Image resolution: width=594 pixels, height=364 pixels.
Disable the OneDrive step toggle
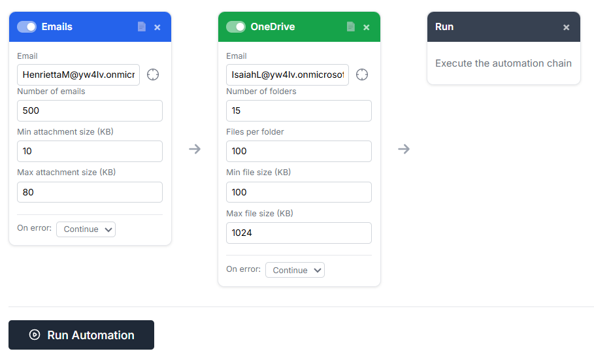236,27
